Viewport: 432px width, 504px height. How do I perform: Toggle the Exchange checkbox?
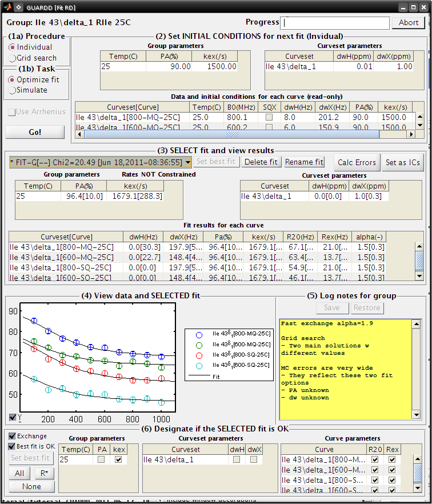click(x=12, y=436)
